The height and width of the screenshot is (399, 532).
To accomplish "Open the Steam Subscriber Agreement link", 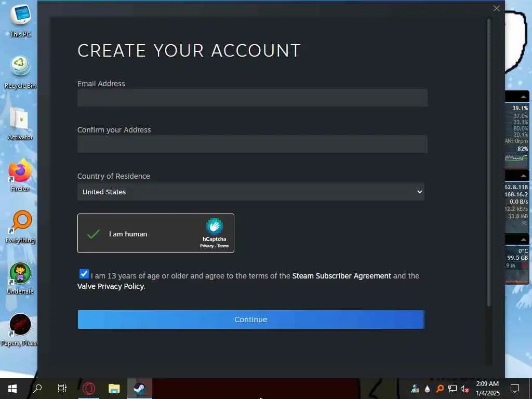I will [341, 276].
